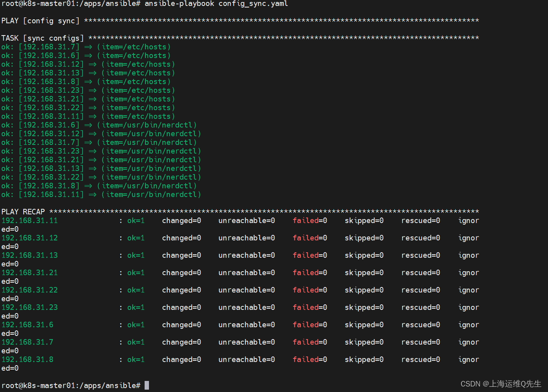548x392 pixels.
Task: Click the /etc/hosts ok line for 192.168.31.23
Action: pos(88,90)
